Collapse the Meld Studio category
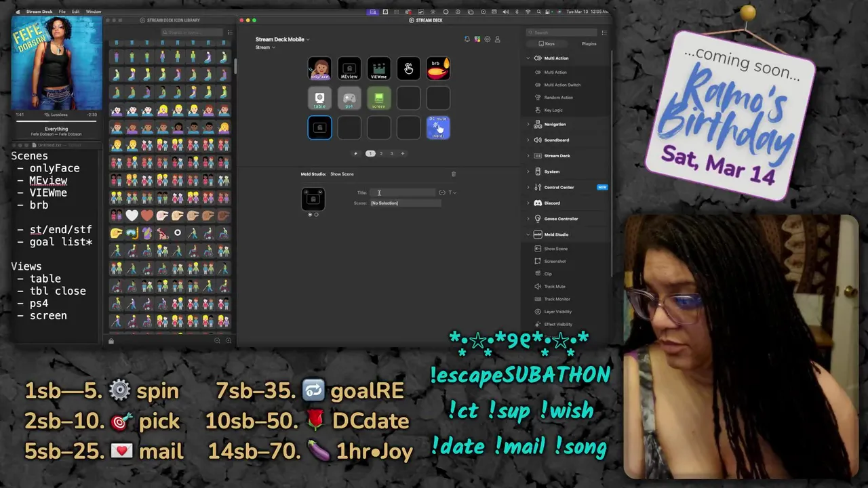 click(x=528, y=235)
